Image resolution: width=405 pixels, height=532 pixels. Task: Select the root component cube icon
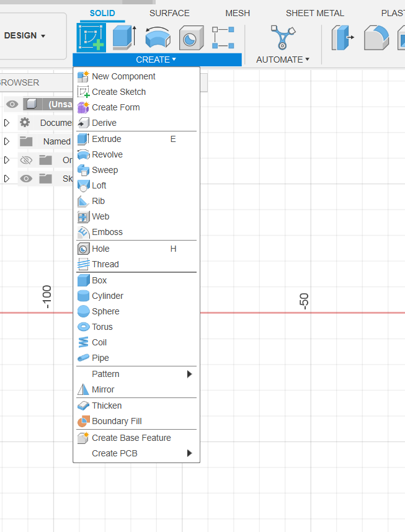32,104
